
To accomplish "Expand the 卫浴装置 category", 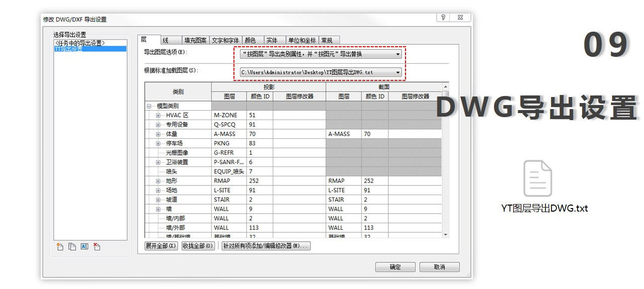I will click(x=158, y=162).
